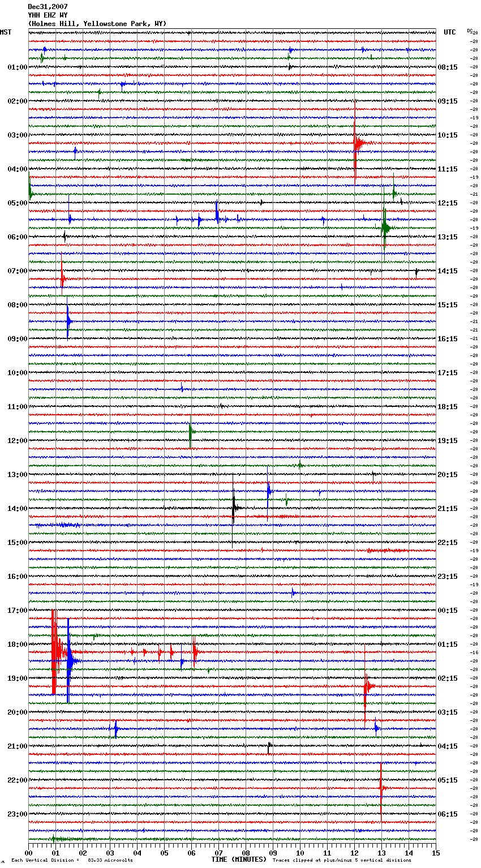Click the 12:15 UTC time label
Image resolution: width=481 pixels, height=868 pixels.
coord(448,203)
